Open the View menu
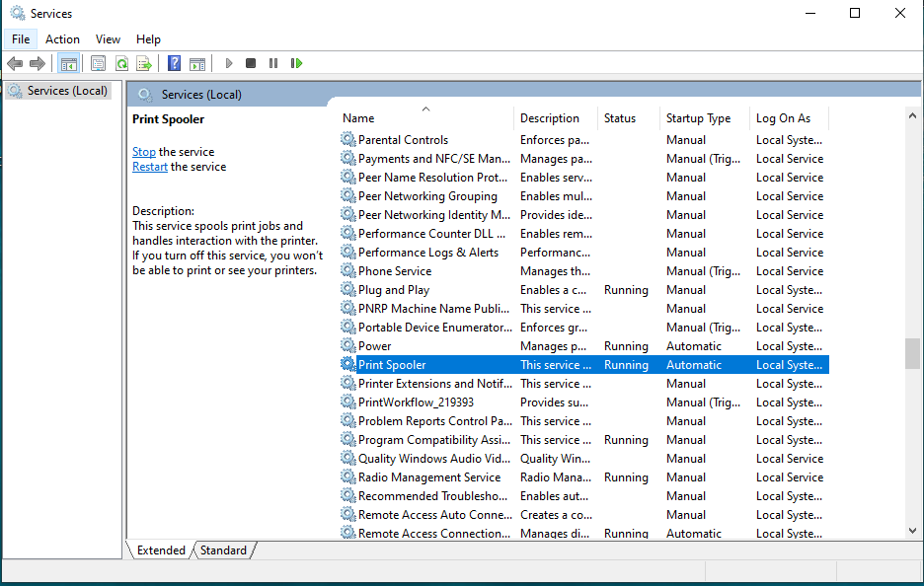The image size is (924, 586). click(108, 39)
